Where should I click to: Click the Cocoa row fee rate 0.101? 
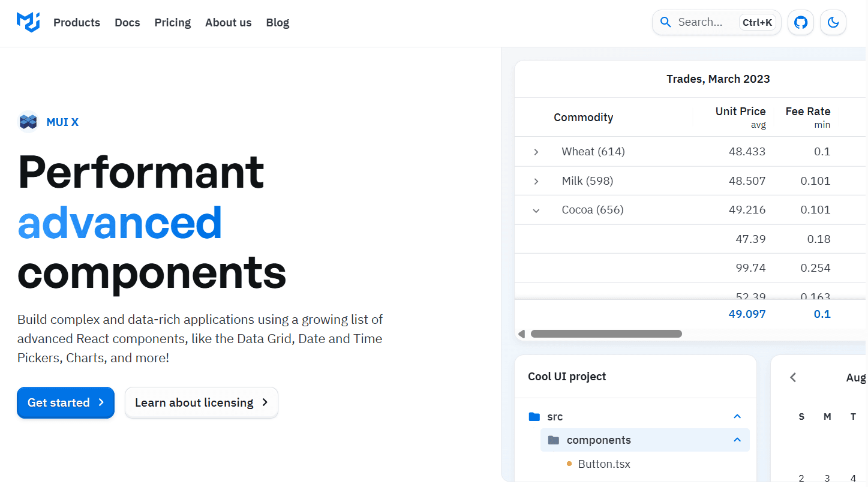[x=815, y=210]
